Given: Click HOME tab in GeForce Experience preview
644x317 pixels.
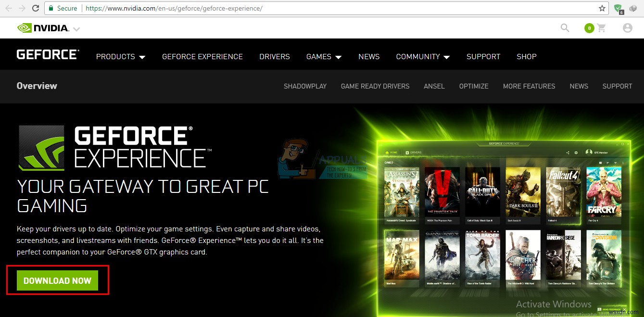Looking at the screenshot, I should pos(392,152).
